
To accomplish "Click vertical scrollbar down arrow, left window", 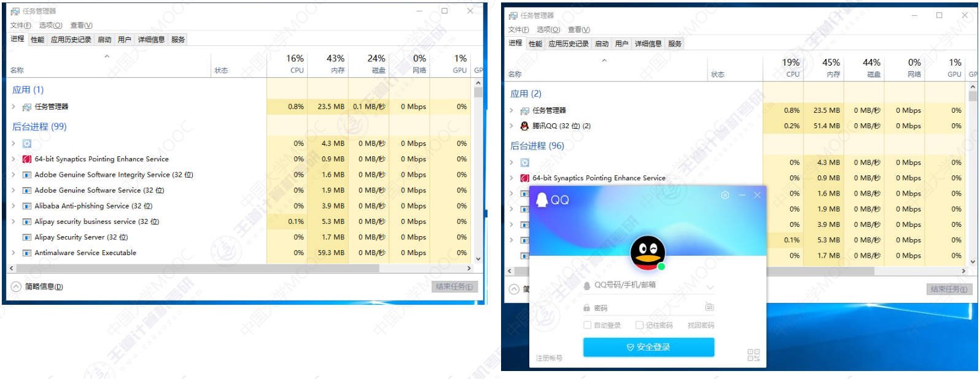I will pos(478,259).
